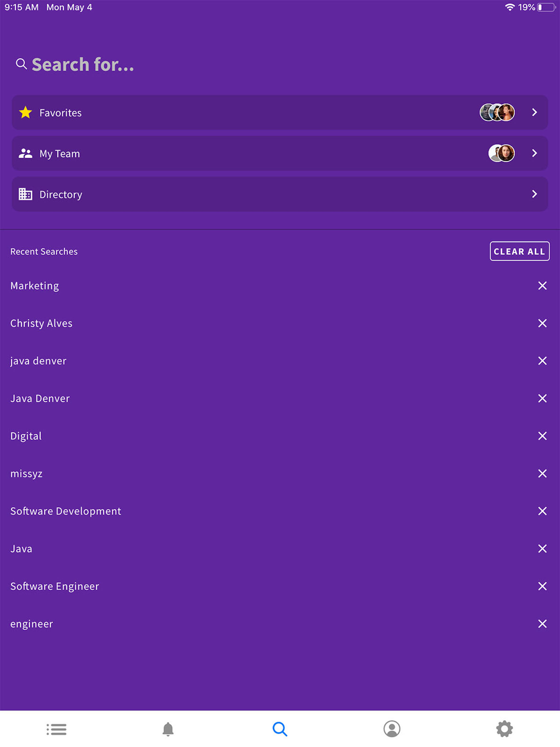This screenshot has height=747, width=560.
Task: Delete the missyz recent search
Action: [x=542, y=474]
